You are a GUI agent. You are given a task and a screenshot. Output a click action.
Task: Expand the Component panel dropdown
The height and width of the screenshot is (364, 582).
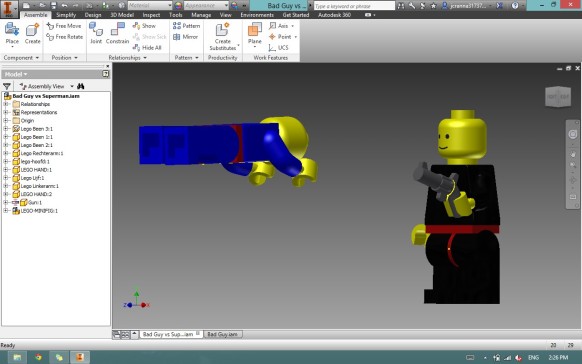(21, 58)
